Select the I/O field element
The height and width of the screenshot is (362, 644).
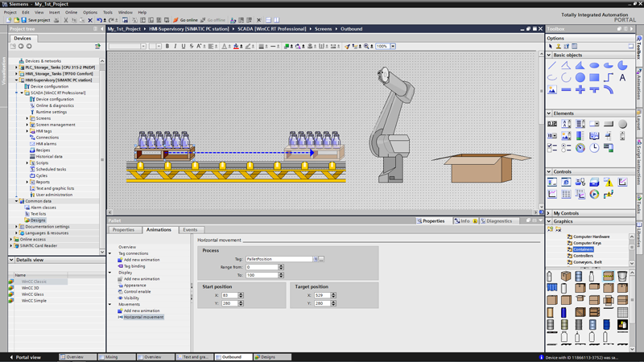(x=552, y=124)
